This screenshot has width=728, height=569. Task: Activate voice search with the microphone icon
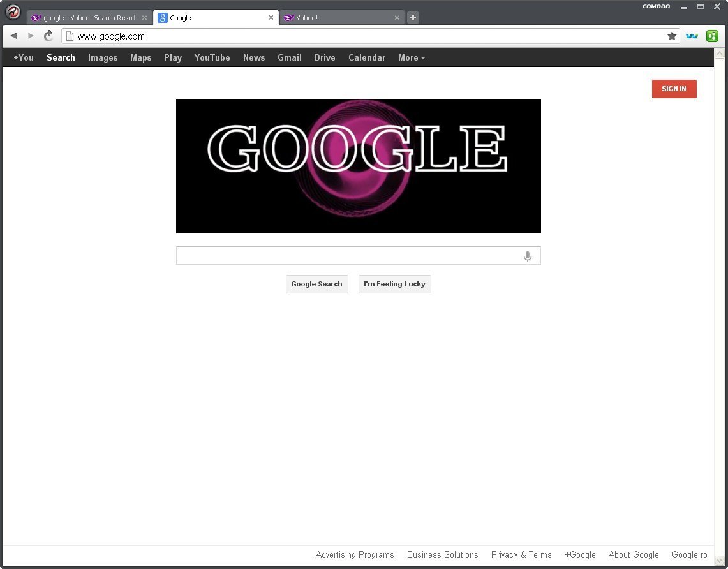(x=528, y=256)
